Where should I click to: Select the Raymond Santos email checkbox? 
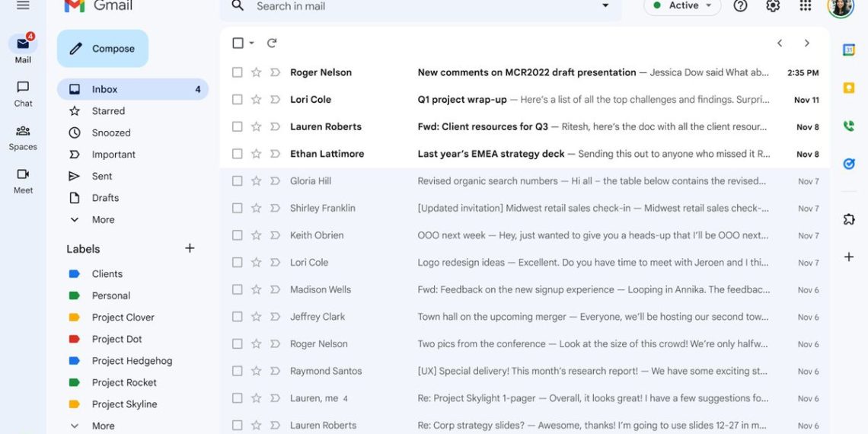pos(237,371)
